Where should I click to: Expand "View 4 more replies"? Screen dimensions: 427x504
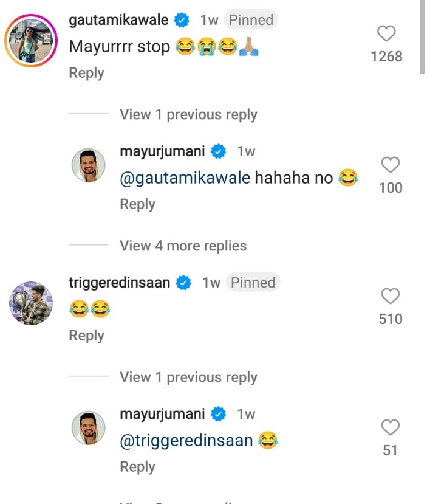coord(183,246)
